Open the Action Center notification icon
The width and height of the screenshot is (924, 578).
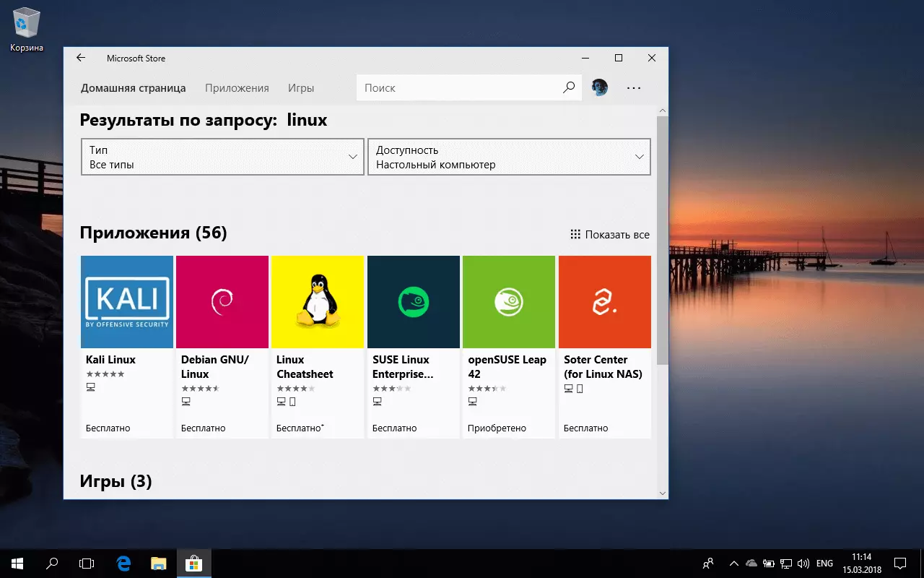[900, 563]
